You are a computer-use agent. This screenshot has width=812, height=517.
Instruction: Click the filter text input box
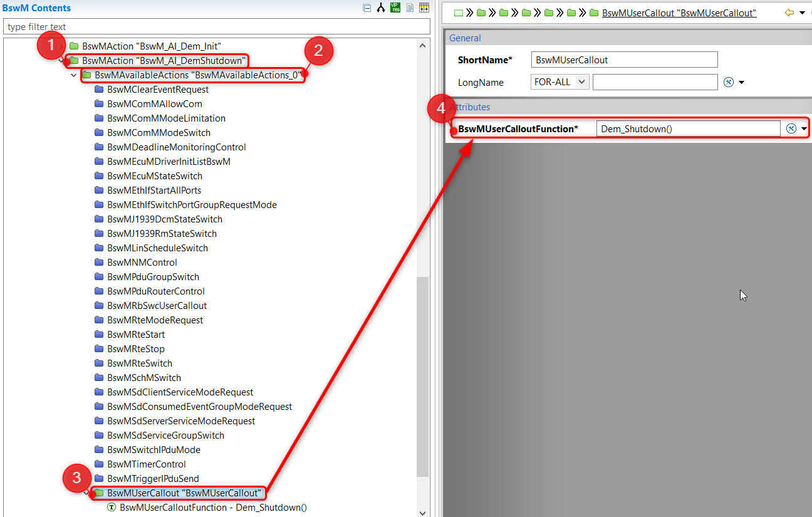(x=217, y=26)
